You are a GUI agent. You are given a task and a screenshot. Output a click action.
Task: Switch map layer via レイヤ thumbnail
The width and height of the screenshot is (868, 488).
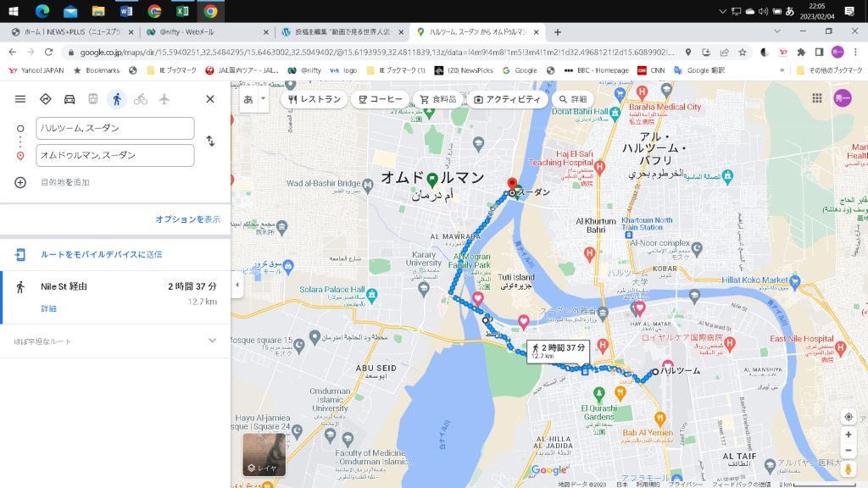coord(264,454)
